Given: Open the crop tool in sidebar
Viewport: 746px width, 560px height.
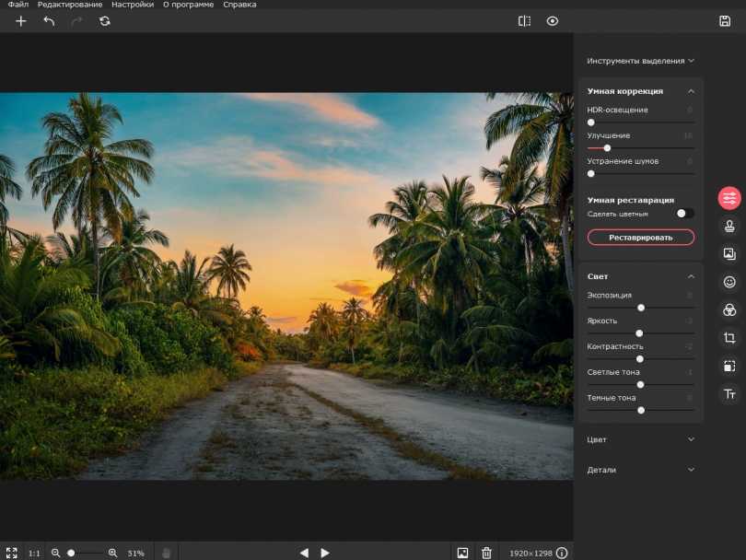Looking at the screenshot, I should pos(729,338).
